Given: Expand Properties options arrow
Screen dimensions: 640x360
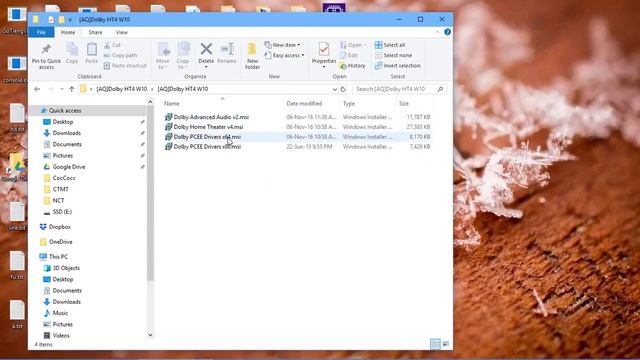Looking at the screenshot, I should (324, 67).
